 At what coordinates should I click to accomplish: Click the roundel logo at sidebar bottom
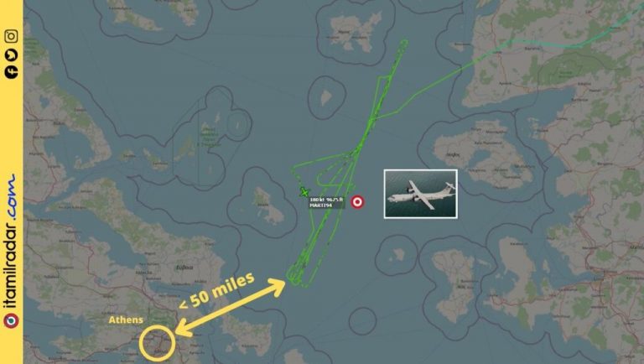[11, 320]
